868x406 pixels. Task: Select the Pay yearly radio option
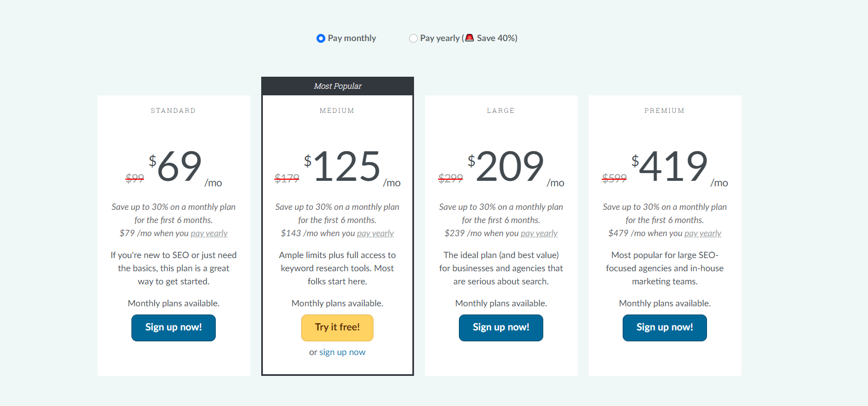tap(413, 38)
